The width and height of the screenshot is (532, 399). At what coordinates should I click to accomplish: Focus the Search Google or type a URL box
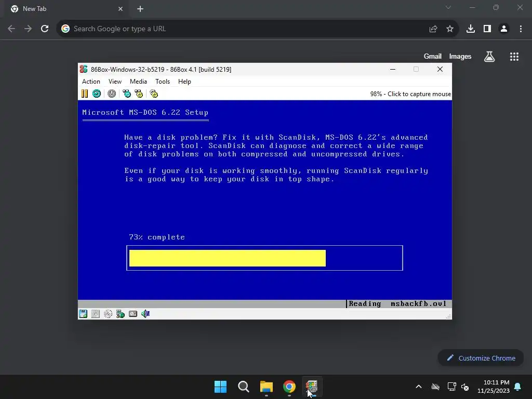[244, 29]
